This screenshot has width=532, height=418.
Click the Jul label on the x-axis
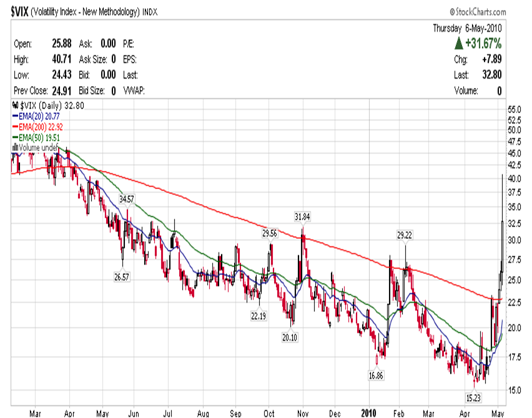167,413
